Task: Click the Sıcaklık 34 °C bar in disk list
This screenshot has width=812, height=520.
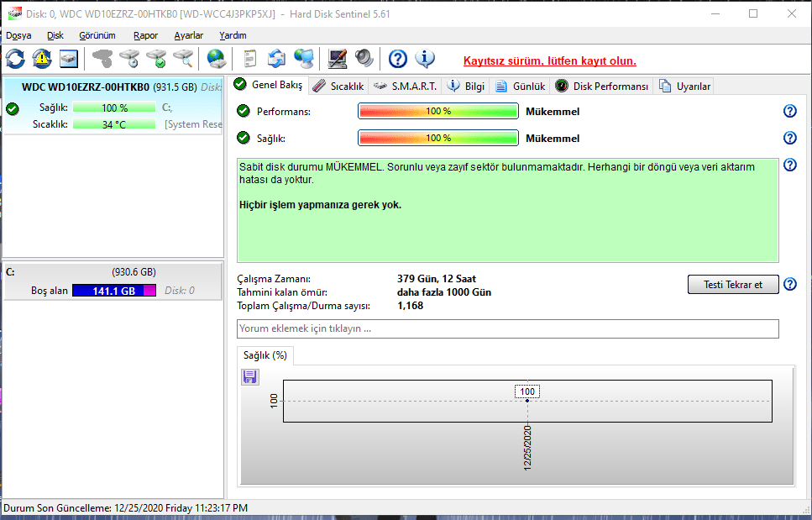Action: click(114, 124)
